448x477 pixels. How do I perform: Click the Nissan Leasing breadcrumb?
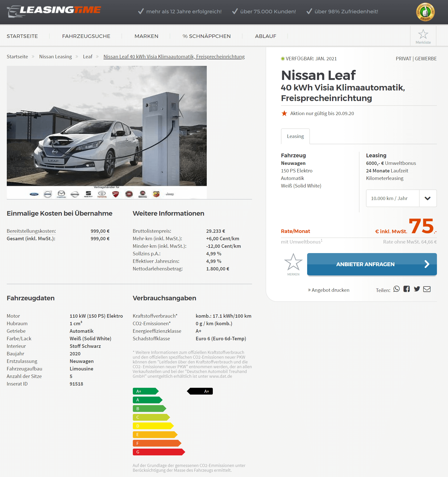(x=55, y=57)
